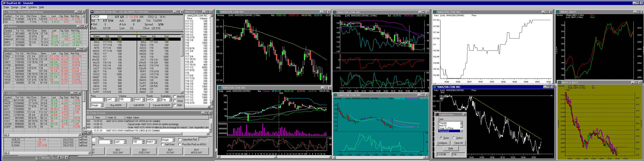
Task: Open the ARCA Route dropdown
Action: 158,100
